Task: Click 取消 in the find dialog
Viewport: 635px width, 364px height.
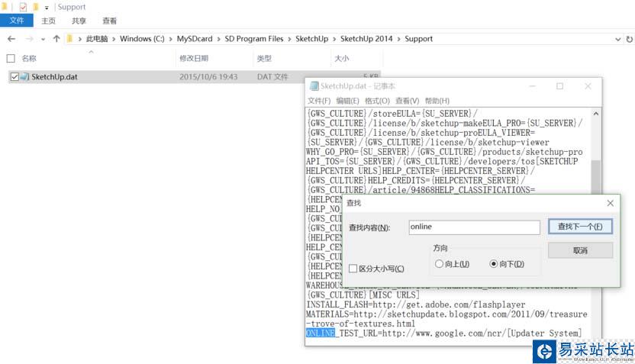Action: [x=580, y=250]
